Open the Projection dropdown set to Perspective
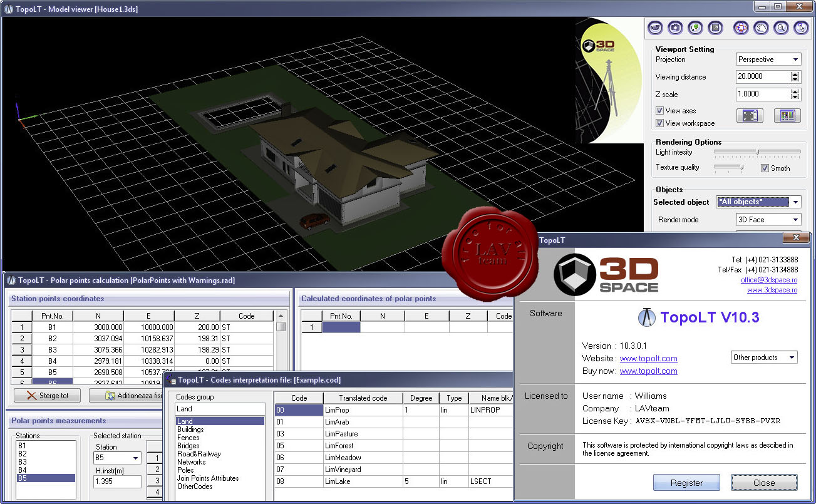 (768, 59)
